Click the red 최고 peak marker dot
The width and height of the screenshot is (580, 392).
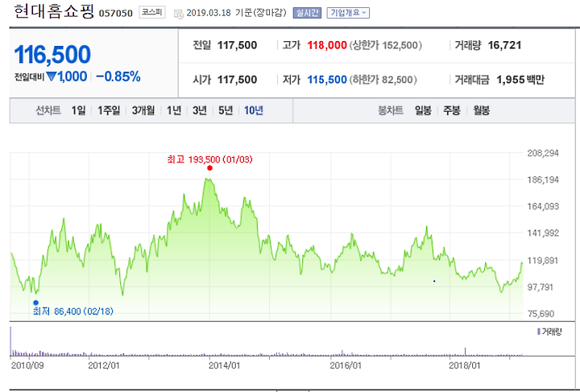(209, 168)
